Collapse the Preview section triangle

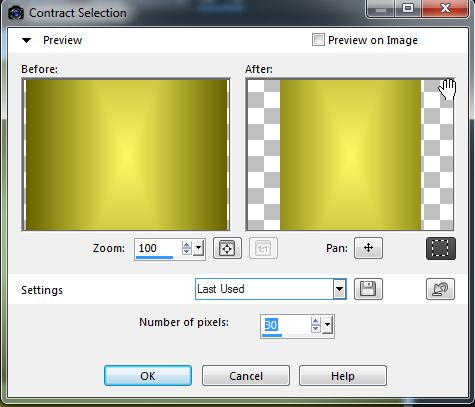tap(26, 41)
